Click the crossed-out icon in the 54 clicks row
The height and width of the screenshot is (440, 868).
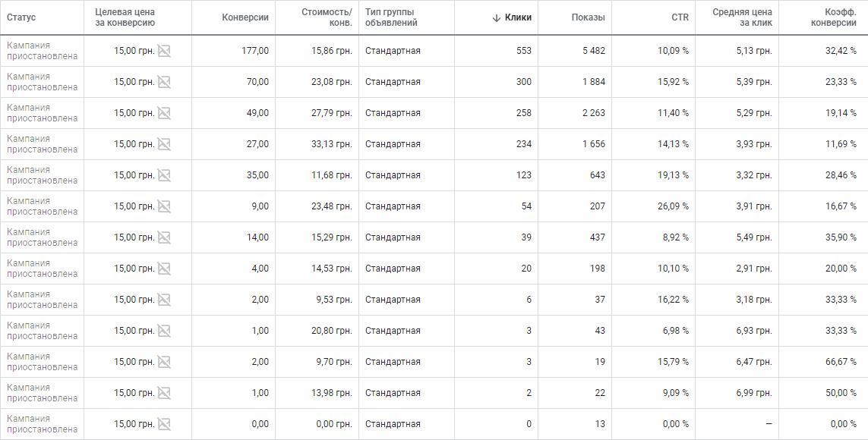(164, 206)
